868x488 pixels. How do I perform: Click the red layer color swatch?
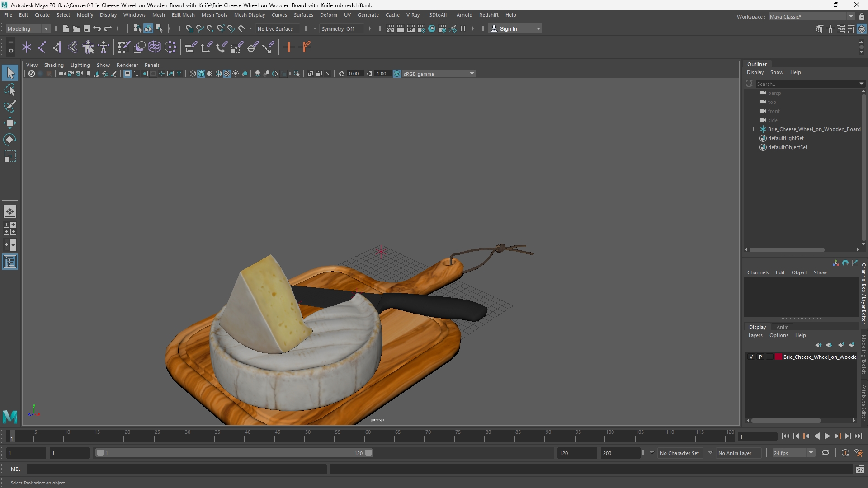(778, 357)
